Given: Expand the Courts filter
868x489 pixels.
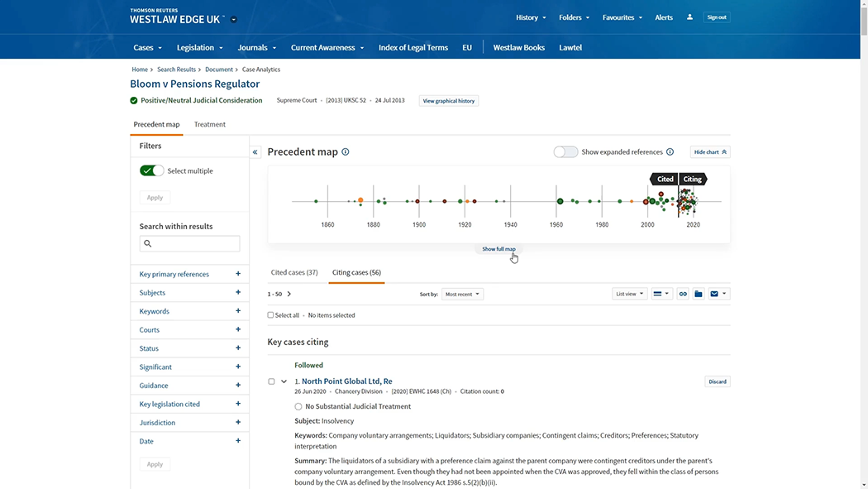Looking at the screenshot, I should click(x=238, y=330).
